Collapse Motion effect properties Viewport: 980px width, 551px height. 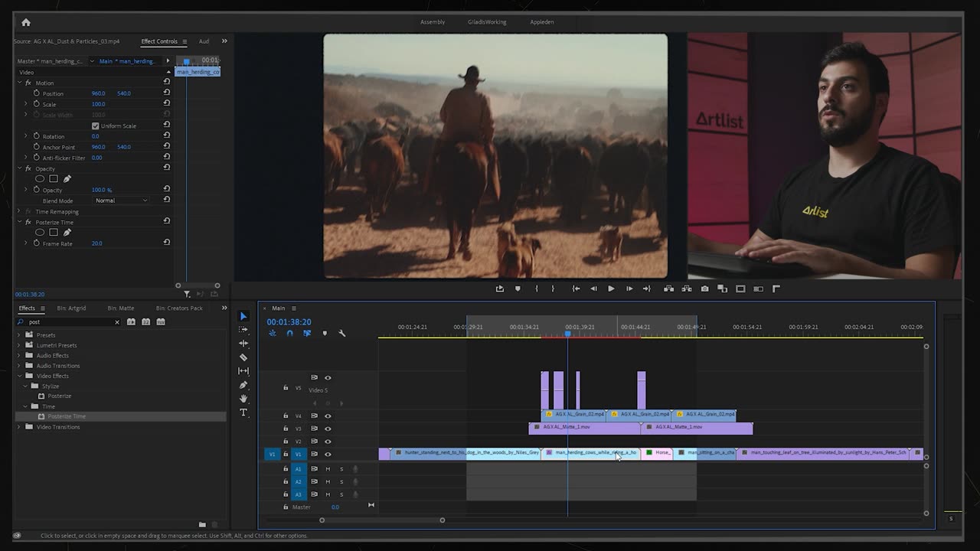click(20, 83)
